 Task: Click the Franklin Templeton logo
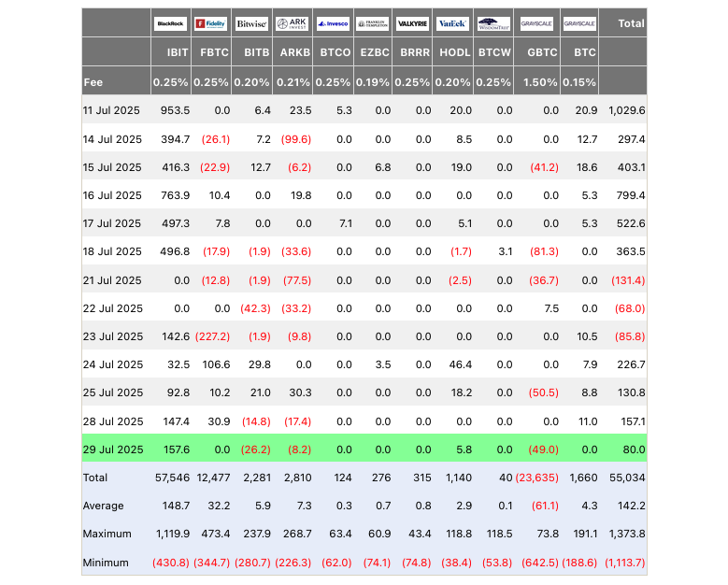pos(373,23)
